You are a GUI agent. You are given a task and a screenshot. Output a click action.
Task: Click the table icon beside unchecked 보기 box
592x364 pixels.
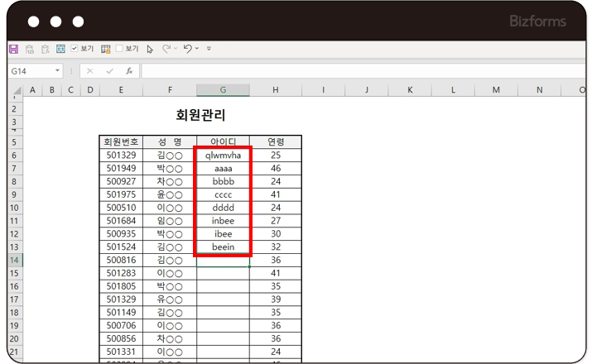(x=106, y=49)
